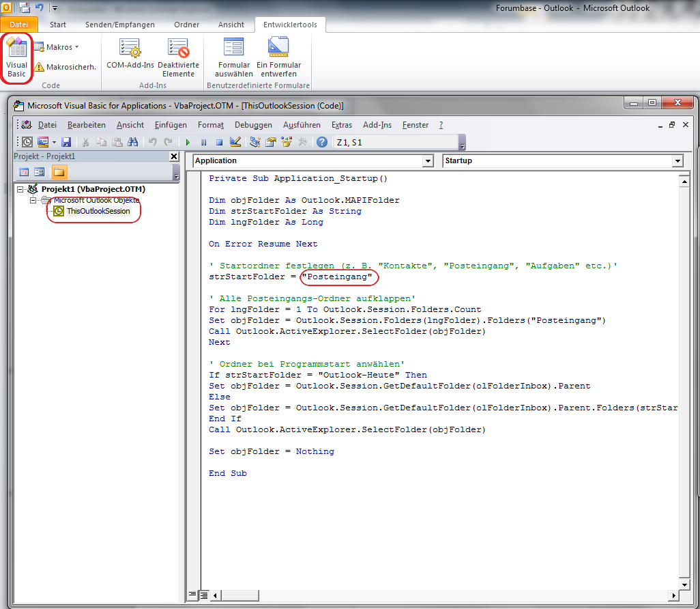The width and height of the screenshot is (700, 609).
Task: Open Quick Access Toolbar customize arrow
Action: (55, 8)
